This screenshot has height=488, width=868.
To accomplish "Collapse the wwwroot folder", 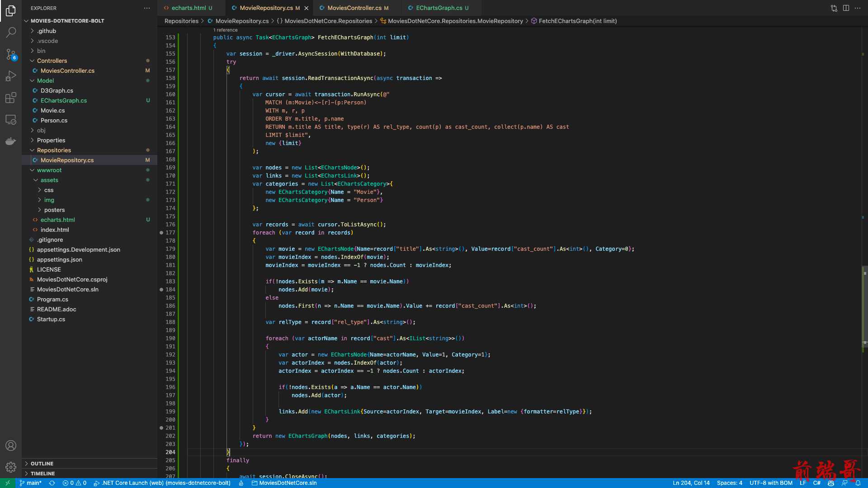I will [90, 170].
